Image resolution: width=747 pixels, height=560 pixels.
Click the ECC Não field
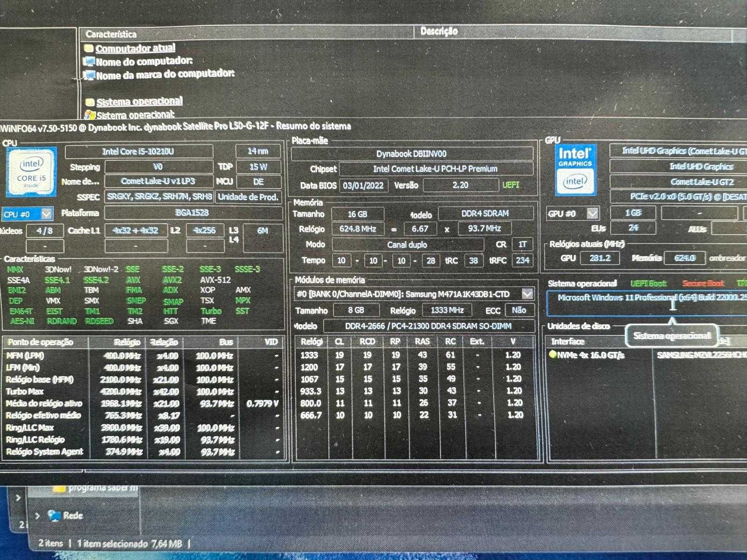pyautogui.click(x=519, y=310)
